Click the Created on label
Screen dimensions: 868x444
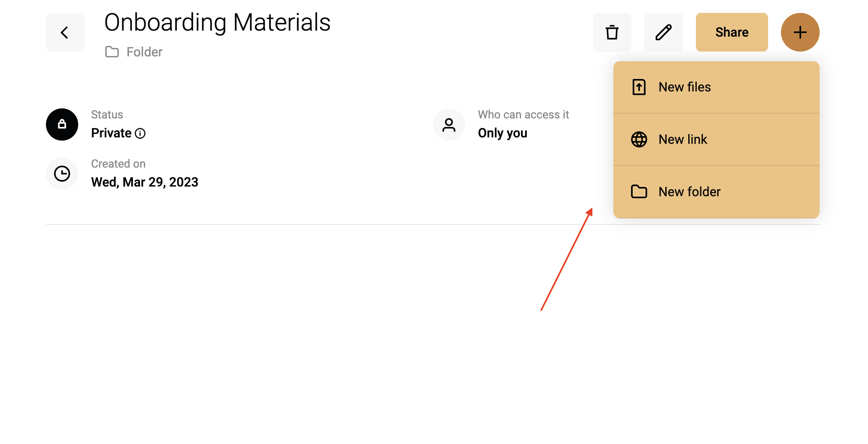[x=118, y=164]
